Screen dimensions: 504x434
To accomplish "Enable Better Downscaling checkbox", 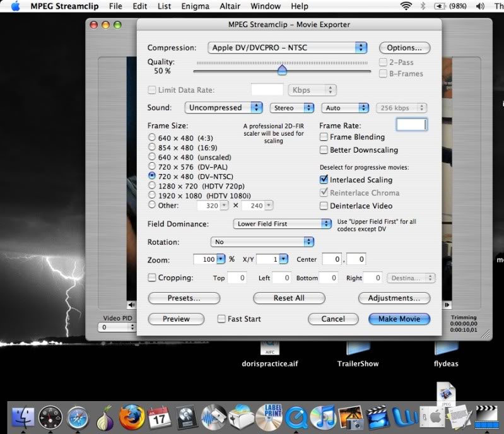I will click(x=324, y=150).
